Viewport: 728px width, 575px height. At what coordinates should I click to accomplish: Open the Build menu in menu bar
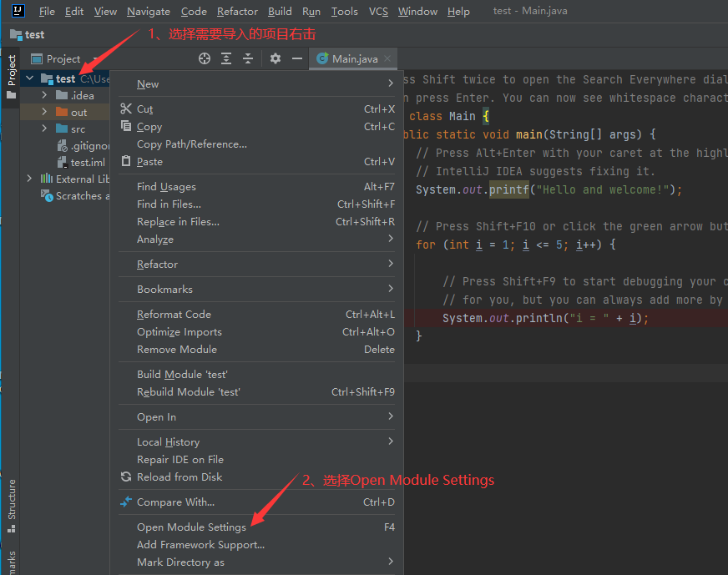point(280,11)
